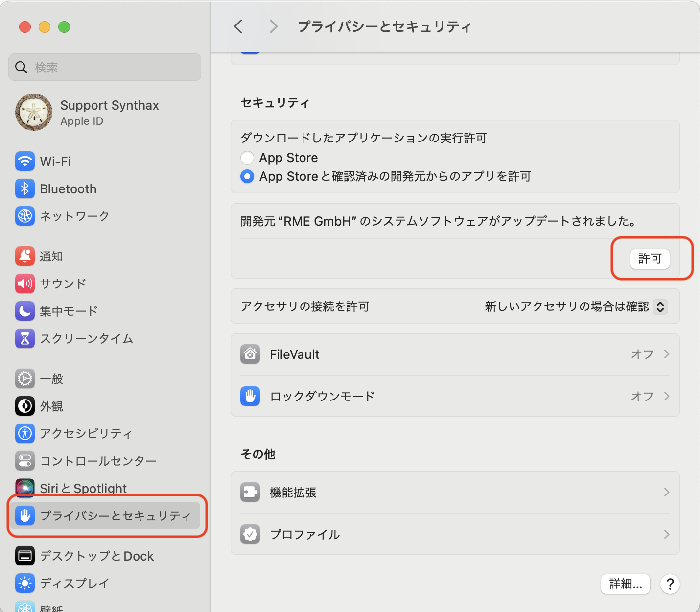Expand the 機能拡張 row

pos(667,492)
